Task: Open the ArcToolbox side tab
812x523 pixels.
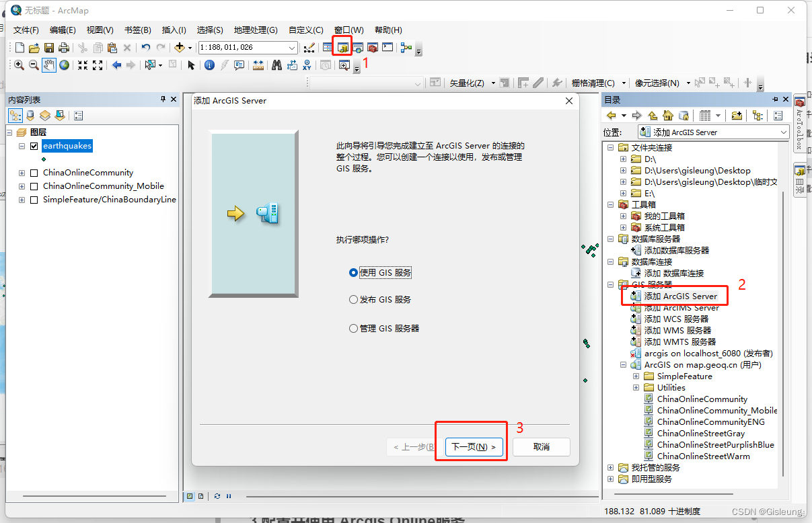Action: 800,123
